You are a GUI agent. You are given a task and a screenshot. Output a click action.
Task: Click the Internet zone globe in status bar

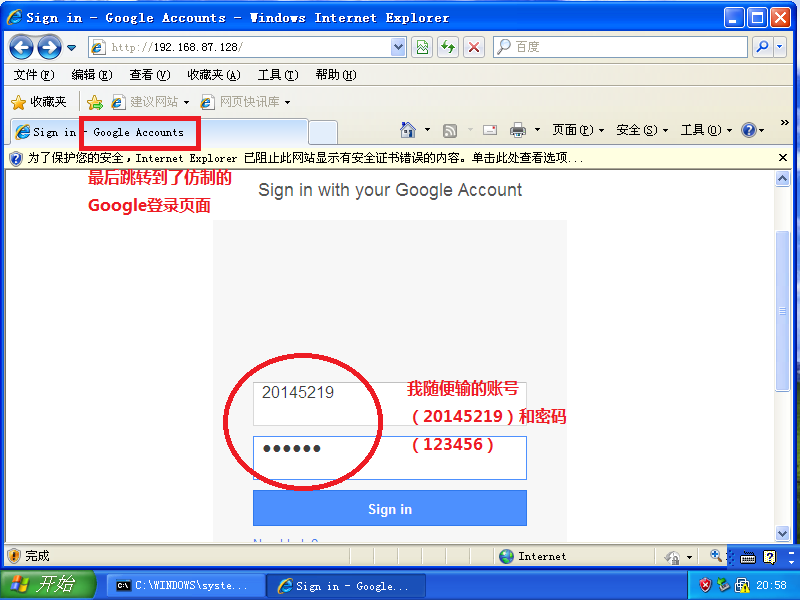click(506, 556)
